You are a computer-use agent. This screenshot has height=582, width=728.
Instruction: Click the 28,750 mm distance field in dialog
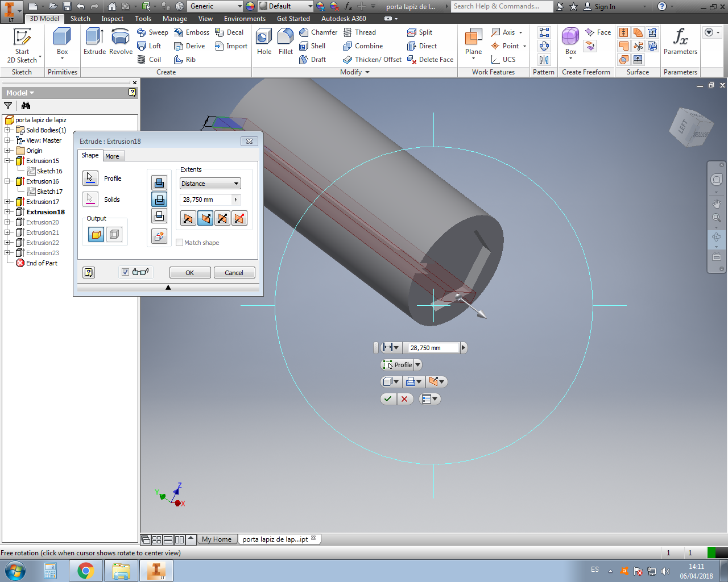point(206,199)
